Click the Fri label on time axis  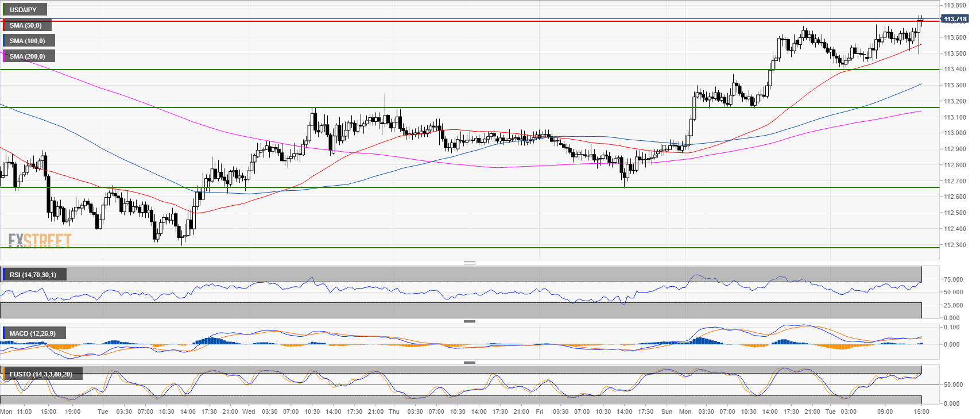539,412
